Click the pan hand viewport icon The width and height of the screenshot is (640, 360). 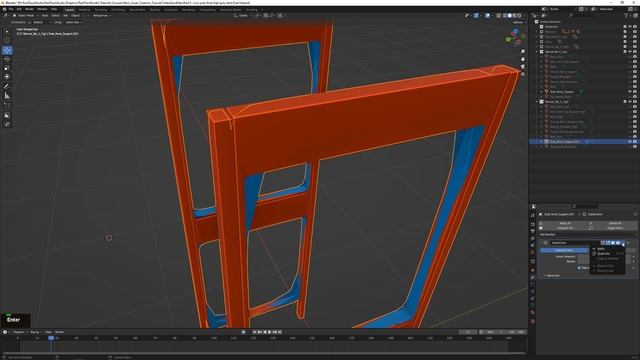click(523, 59)
